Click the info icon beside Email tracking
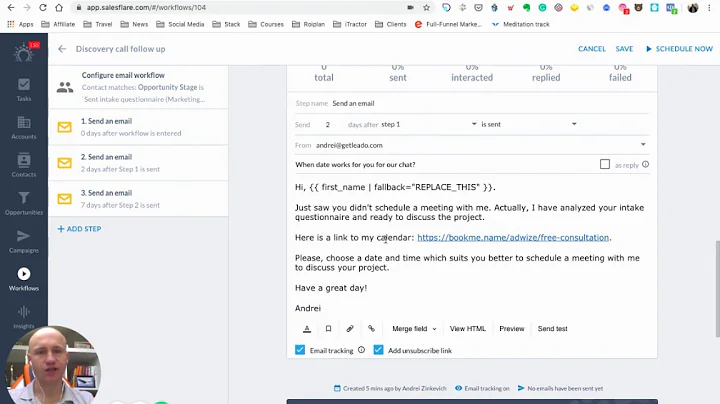This screenshot has height=404, width=720. coord(361,350)
